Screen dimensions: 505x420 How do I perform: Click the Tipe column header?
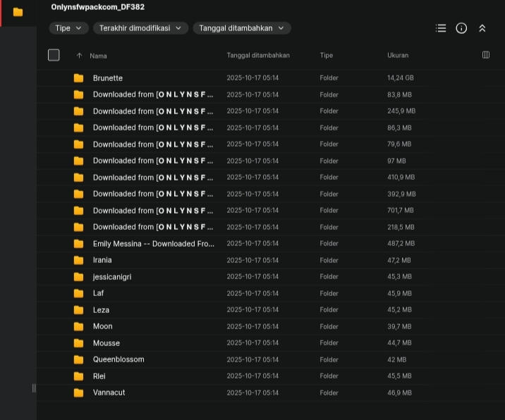click(326, 55)
